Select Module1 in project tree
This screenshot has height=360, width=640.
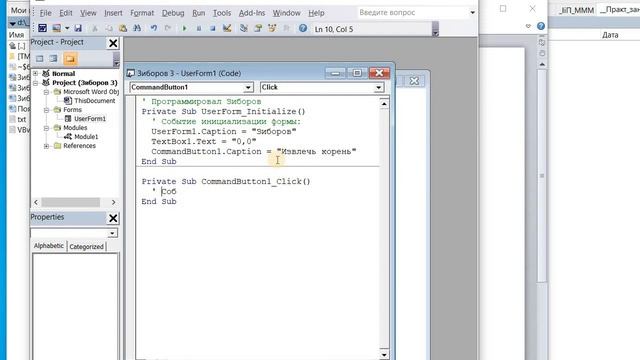pos(86,137)
